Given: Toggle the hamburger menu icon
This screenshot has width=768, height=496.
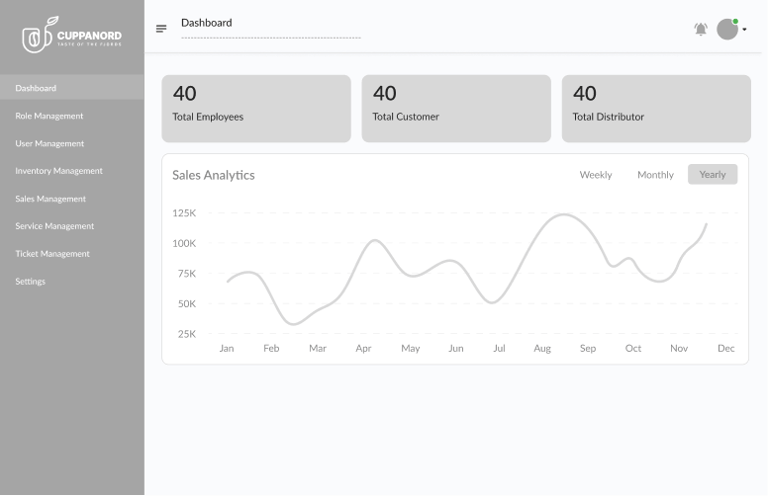Looking at the screenshot, I should coord(161,29).
